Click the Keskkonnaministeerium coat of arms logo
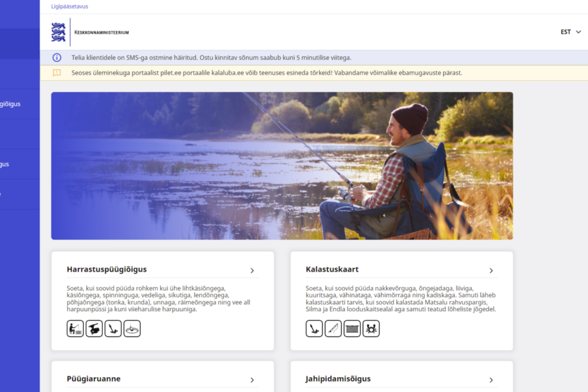The width and height of the screenshot is (588, 392). [58, 32]
